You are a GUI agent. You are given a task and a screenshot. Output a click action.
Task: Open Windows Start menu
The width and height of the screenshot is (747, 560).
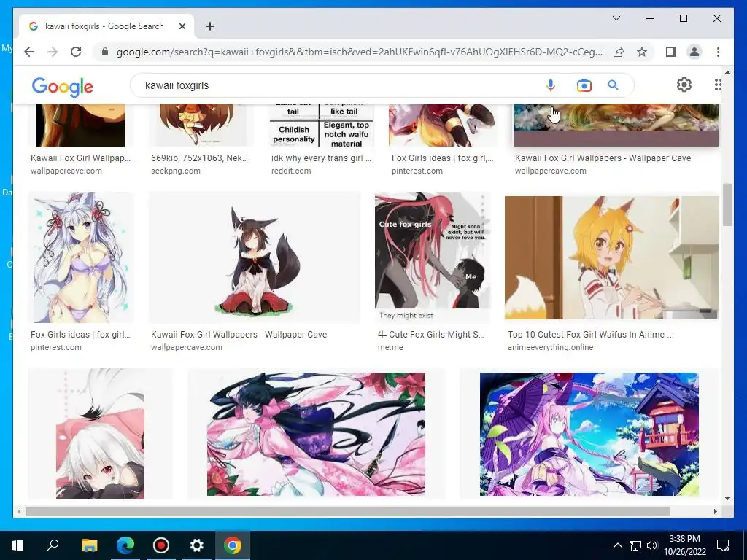(x=18, y=545)
